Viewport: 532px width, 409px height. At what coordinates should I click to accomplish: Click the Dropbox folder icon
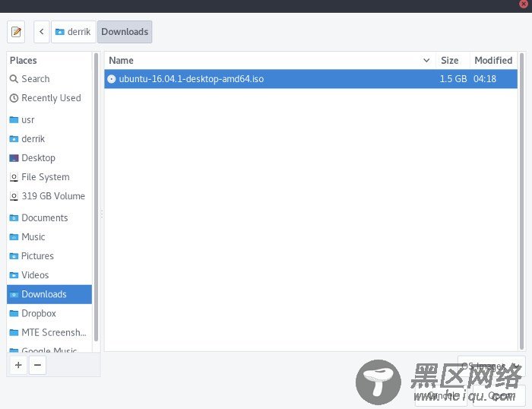tap(14, 313)
